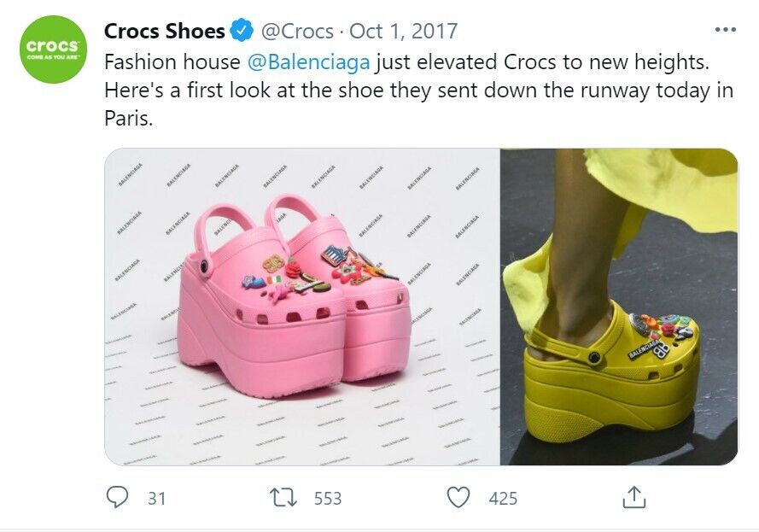759x532 pixels.
Task: Open the three-dot more options menu
Action: 726,30
